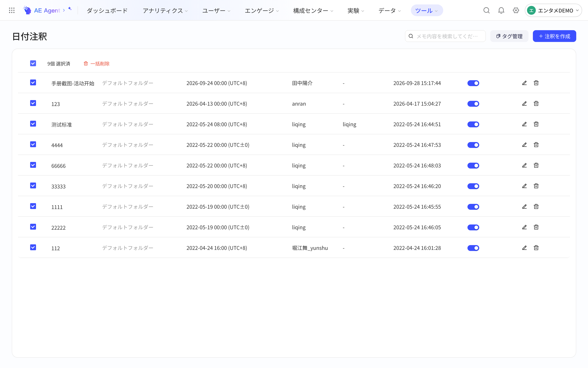
Task: Uncheck the select-all checkbox
Action: (x=33, y=63)
